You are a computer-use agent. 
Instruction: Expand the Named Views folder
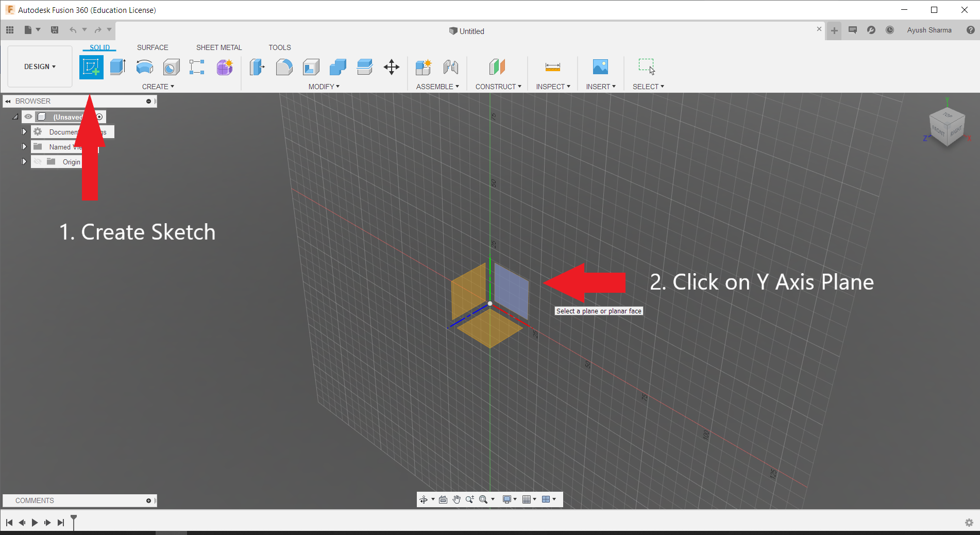[24, 146]
